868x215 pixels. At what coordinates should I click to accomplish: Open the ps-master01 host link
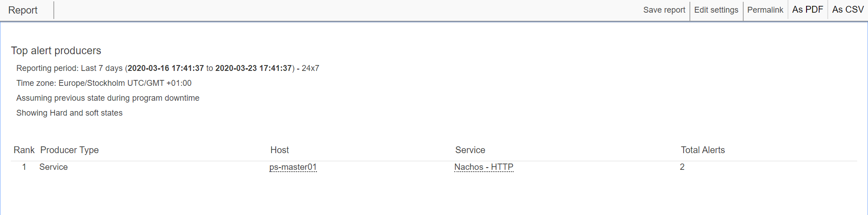pos(293,167)
